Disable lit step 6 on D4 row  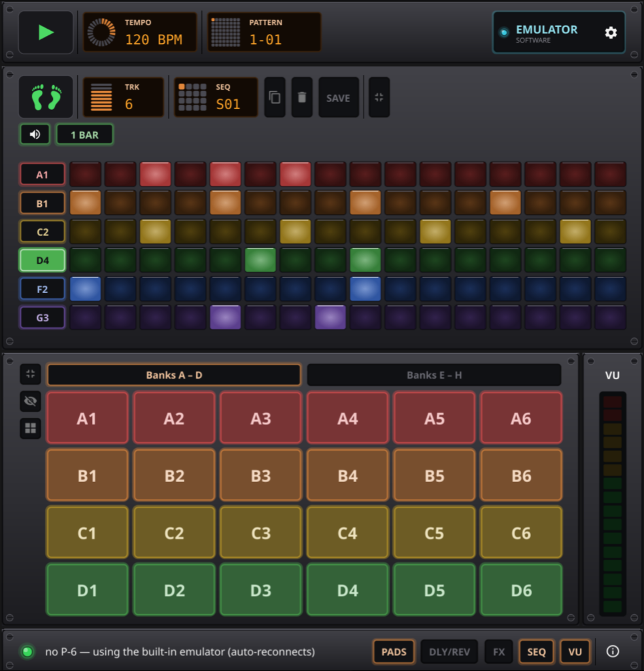260,260
